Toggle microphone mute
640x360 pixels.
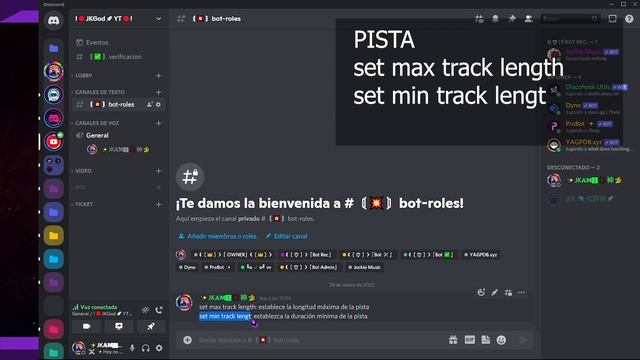coord(132,348)
